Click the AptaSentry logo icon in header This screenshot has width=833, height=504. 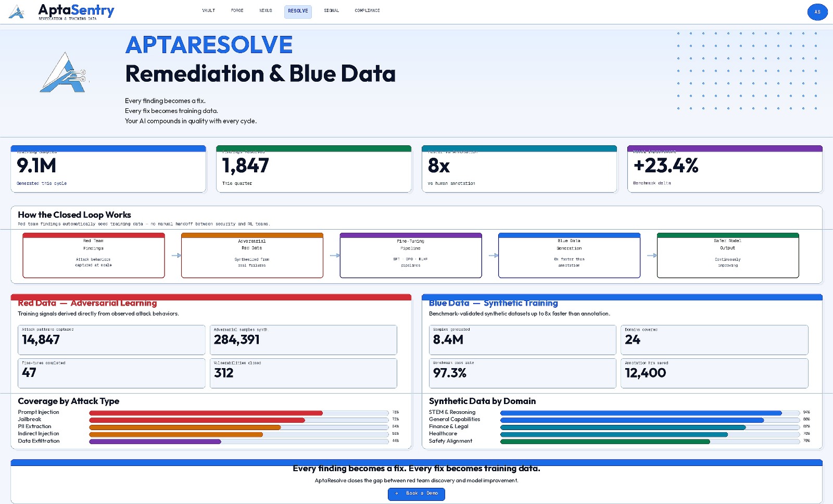coord(17,12)
